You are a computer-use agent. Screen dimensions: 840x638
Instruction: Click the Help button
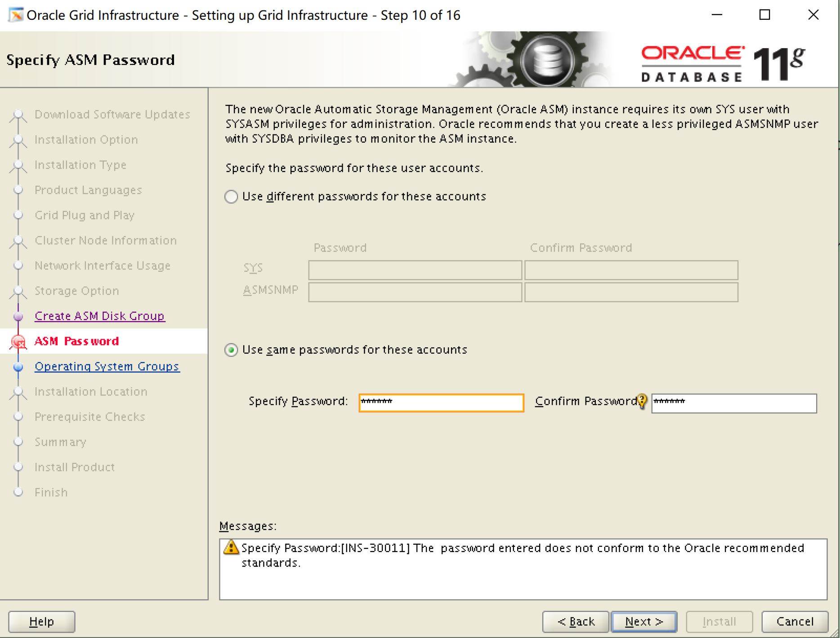point(41,621)
